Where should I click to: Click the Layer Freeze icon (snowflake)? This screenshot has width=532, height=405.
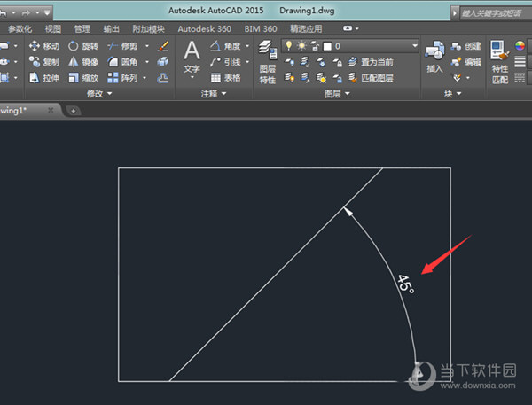pos(321,62)
